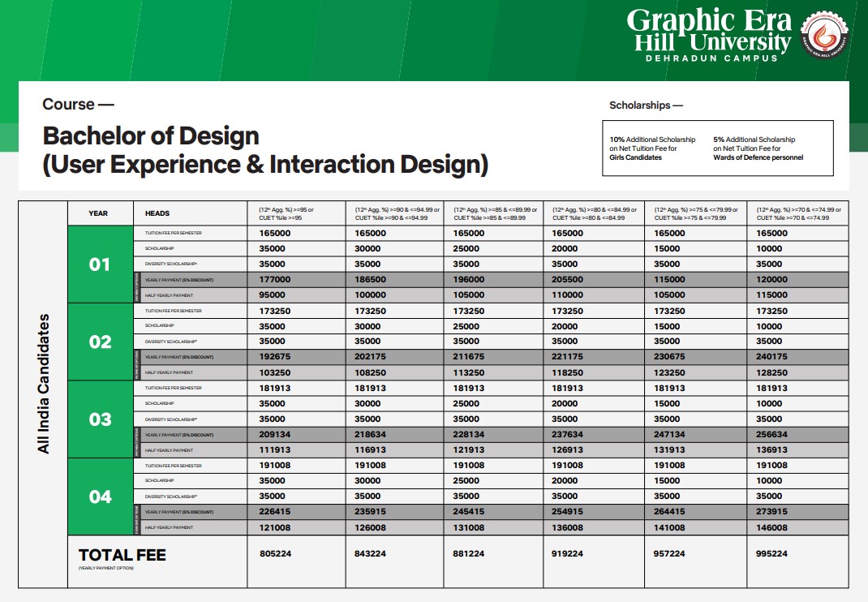Select the Bachelor of Design course title
This screenshot has height=602, width=868.
pos(265,150)
